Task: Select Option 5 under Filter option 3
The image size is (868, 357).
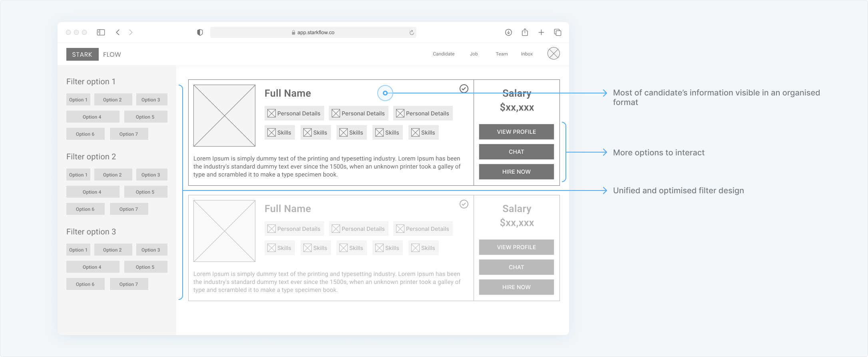Action: 145,267
